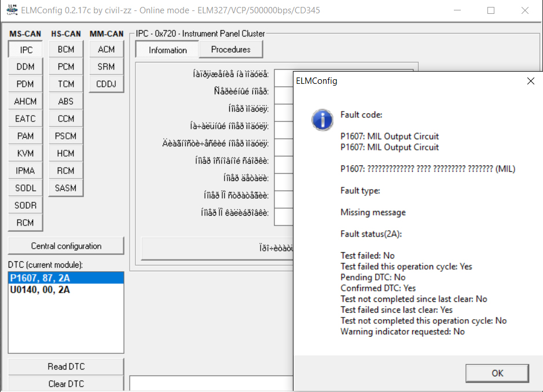The image size is (543, 392).
Task: Close the ELMConfig fault code dialog
Action: point(530,81)
